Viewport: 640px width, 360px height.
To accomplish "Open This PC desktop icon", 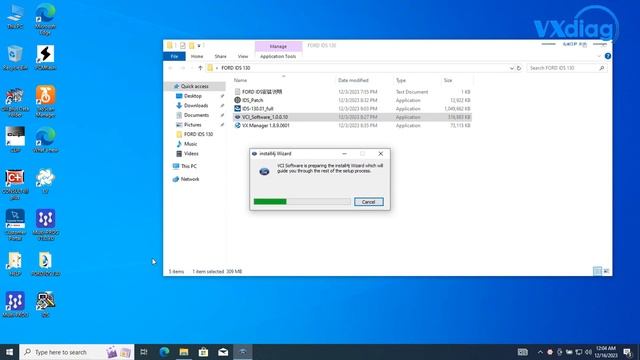I will click(15, 16).
